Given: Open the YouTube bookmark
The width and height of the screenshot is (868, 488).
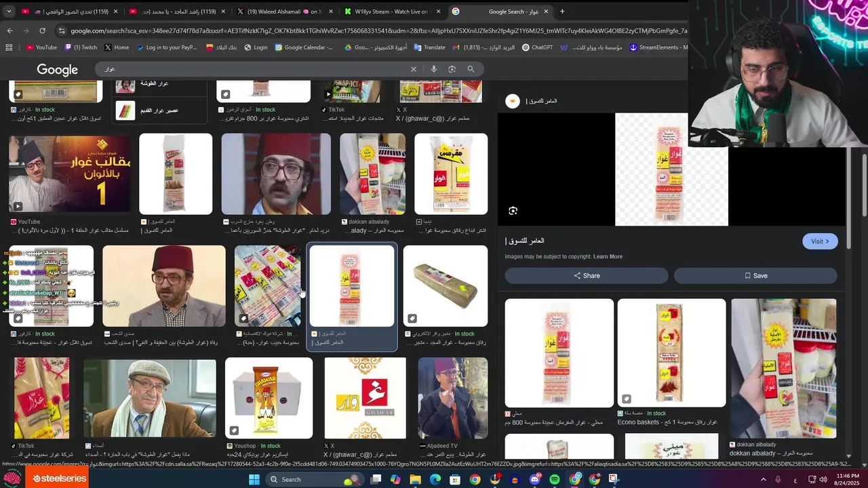Looking at the screenshot, I should 41,47.
